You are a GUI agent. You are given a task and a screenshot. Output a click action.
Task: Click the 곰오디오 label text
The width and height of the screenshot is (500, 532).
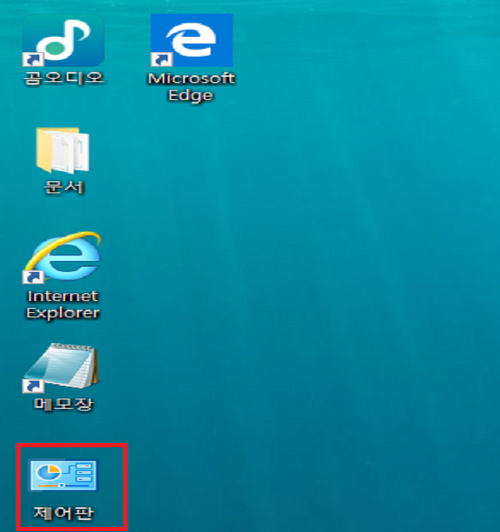(x=63, y=78)
